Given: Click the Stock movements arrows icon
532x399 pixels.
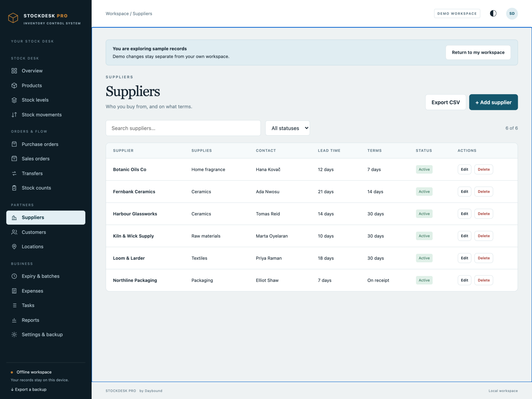Looking at the screenshot, I should (x=14, y=115).
